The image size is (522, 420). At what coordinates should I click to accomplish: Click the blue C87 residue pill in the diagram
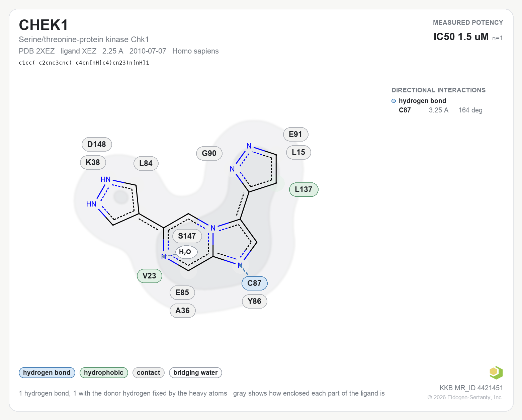pos(254,283)
